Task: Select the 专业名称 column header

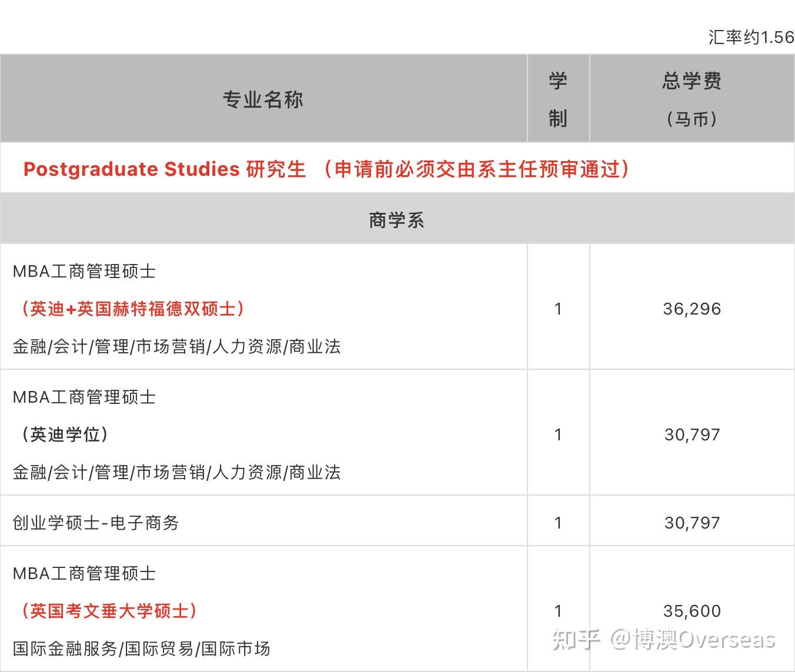Action: pos(263,99)
